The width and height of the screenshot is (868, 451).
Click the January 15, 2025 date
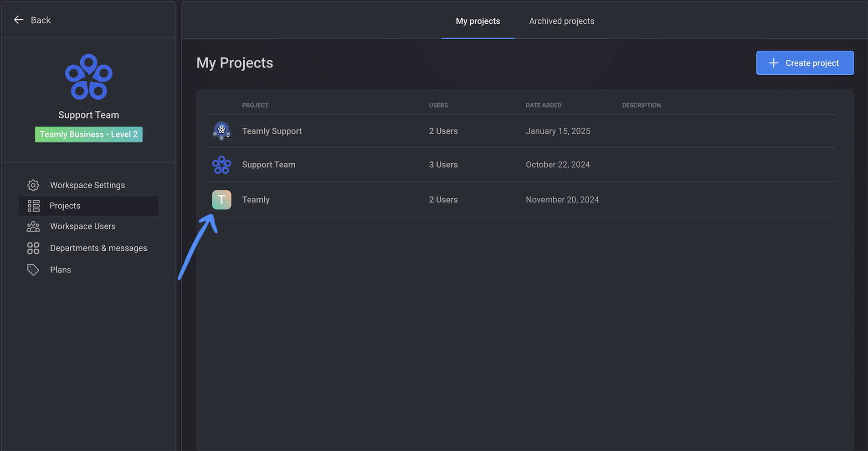pos(558,131)
